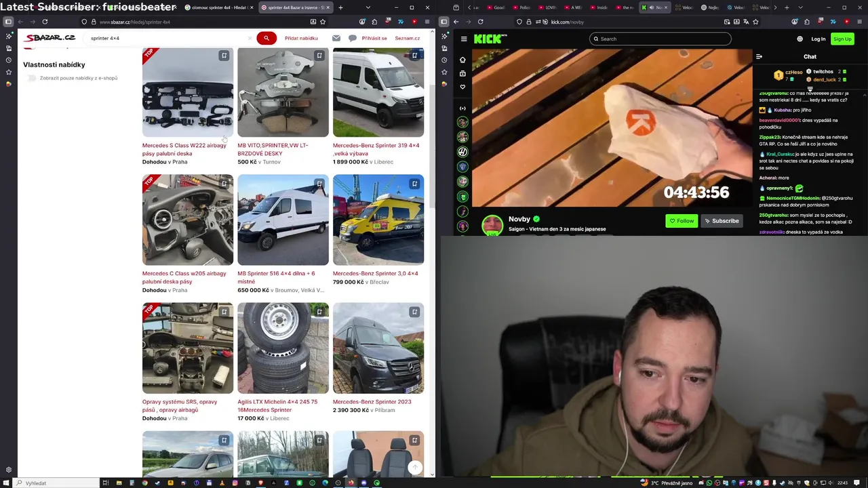
Task: Follow the Novby channel
Action: point(682,220)
